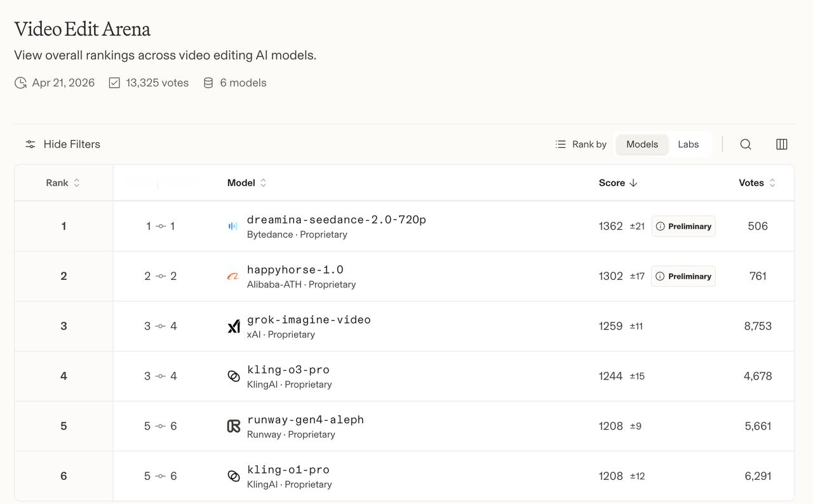Click the Runway logo beside runway-gen4-aleph
The image size is (813, 504).
(x=234, y=426)
